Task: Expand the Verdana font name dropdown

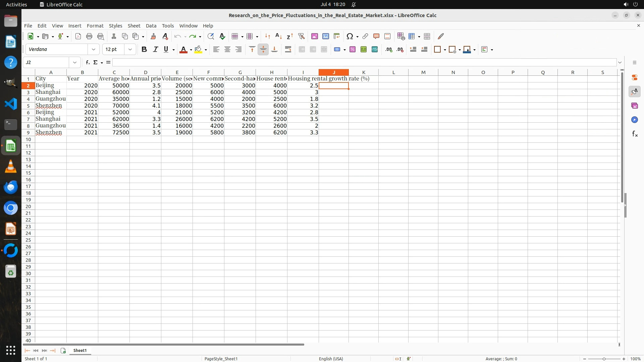Action: (94, 50)
